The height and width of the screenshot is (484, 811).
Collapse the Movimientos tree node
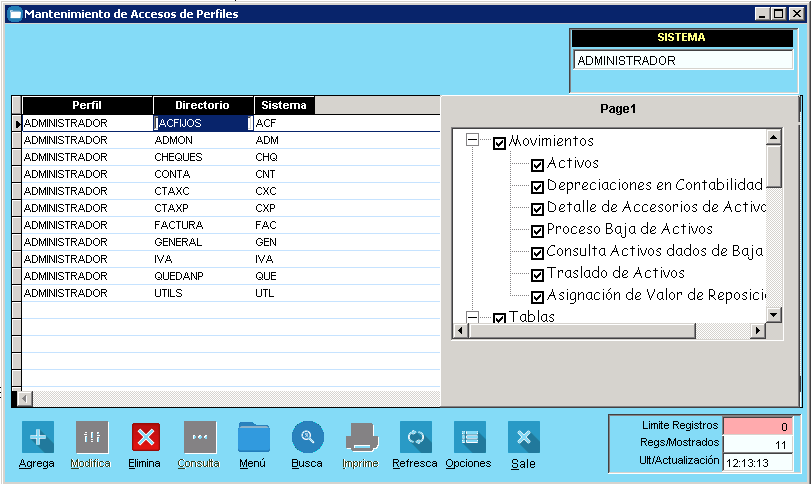[x=473, y=142]
